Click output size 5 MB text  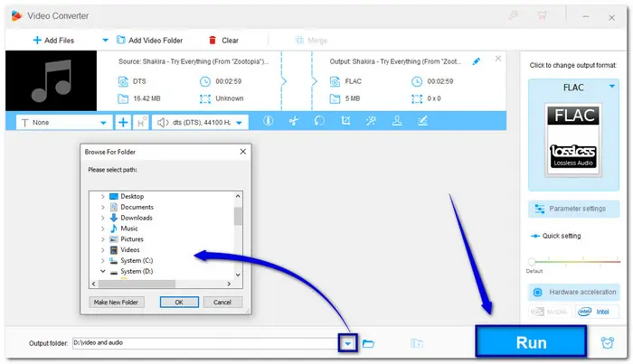tap(353, 98)
